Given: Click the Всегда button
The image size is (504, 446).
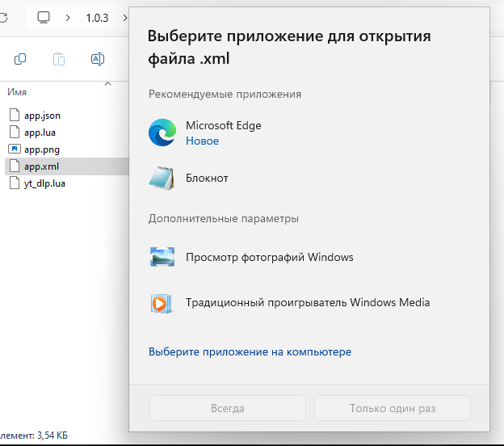Looking at the screenshot, I should [x=228, y=408].
